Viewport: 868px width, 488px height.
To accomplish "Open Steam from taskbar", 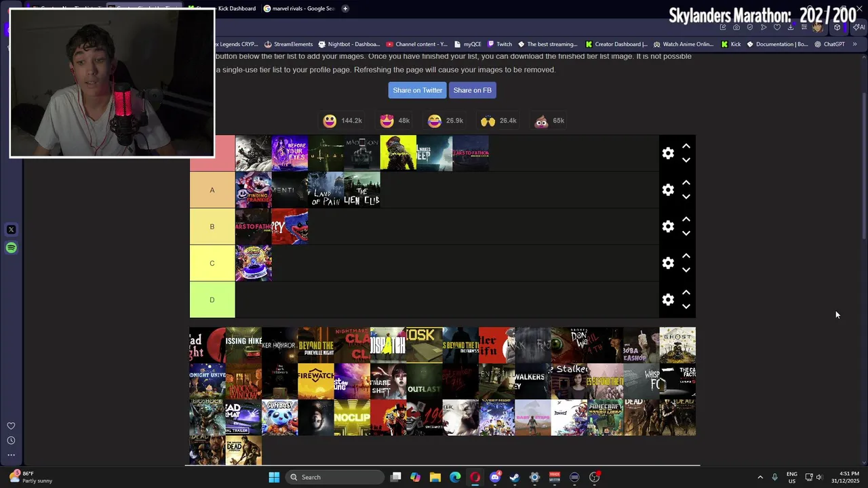I will (x=515, y=477).
